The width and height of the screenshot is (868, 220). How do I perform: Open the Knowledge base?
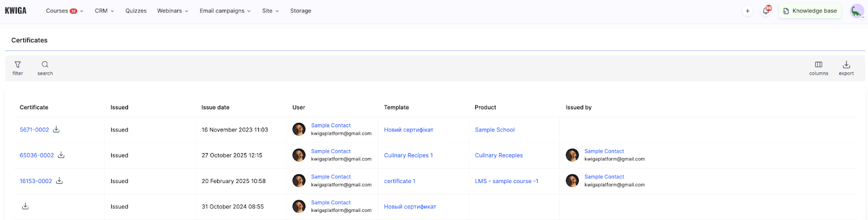(809, 11)
